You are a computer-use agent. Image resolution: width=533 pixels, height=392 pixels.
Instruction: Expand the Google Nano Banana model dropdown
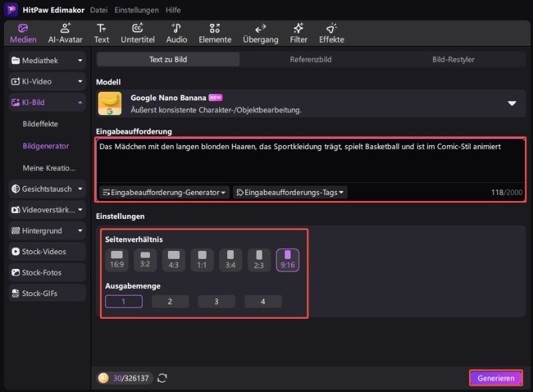[512, 103]
